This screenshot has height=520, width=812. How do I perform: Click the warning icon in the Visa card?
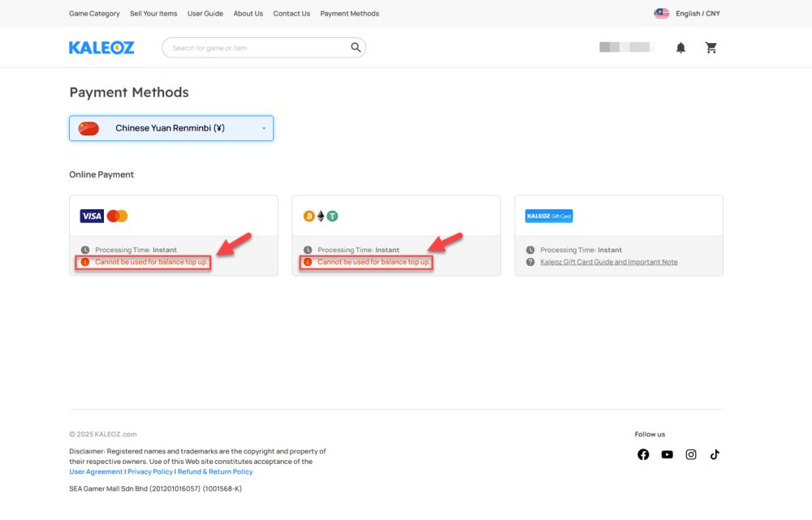point(85,262)
